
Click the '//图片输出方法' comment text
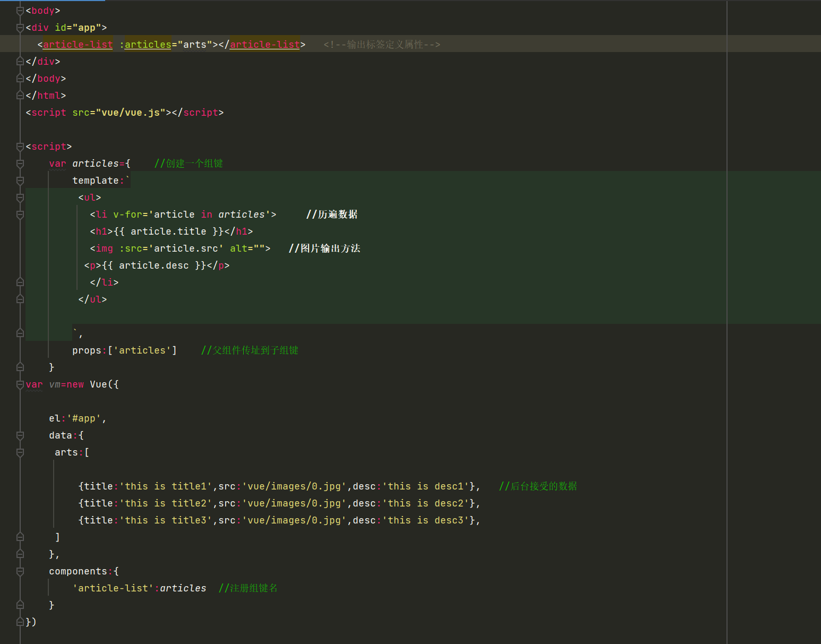(324, 248)
